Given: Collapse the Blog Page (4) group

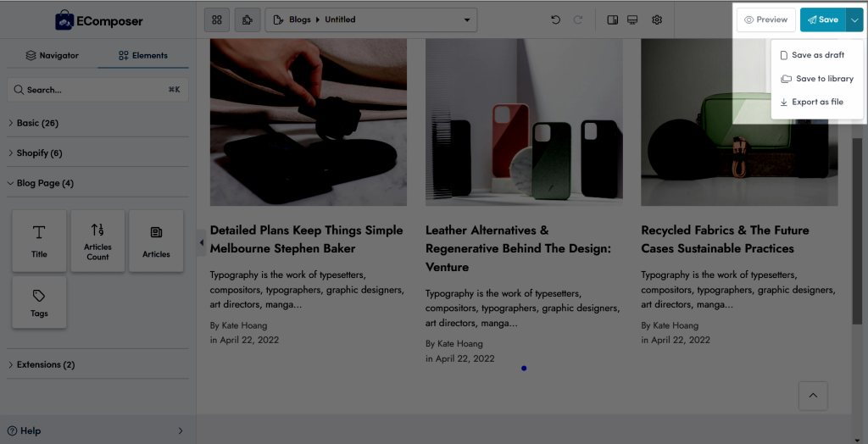Looking at the screenshot, I should point(97,183).
